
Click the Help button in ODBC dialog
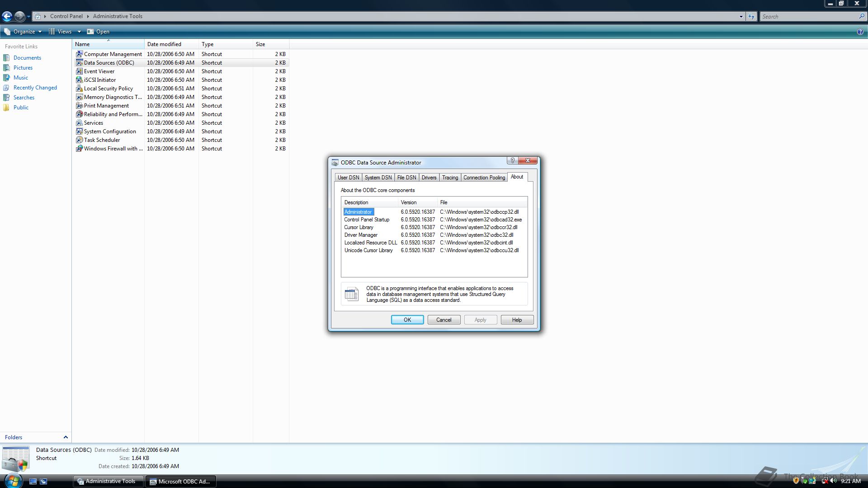[517, 320]
